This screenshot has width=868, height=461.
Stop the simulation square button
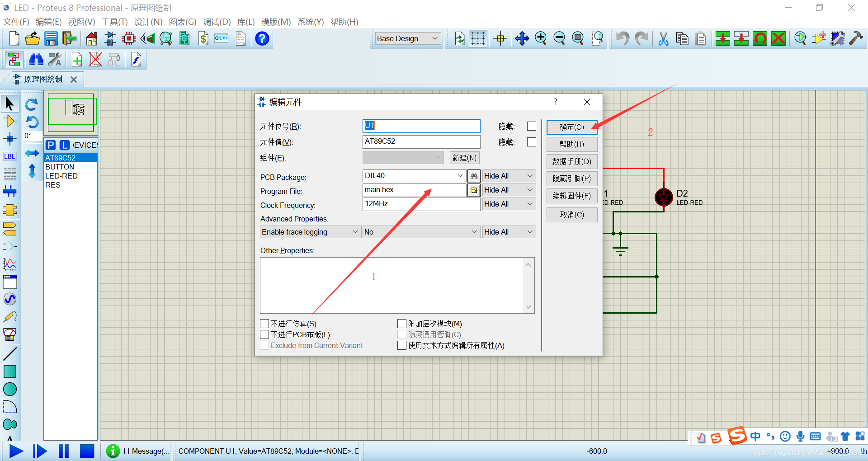pyautogui.click(x=87, y=451)
